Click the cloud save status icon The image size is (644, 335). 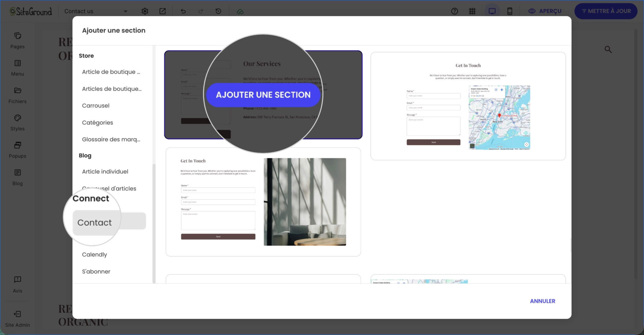240,11
